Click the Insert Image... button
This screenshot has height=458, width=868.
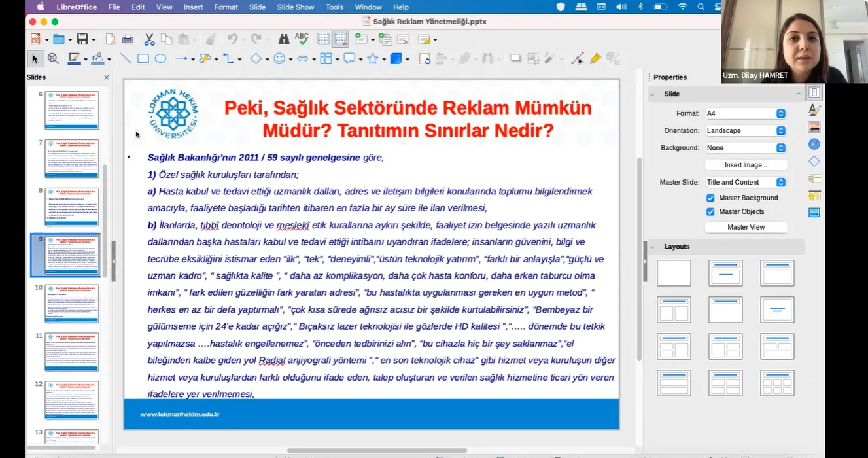746,165
